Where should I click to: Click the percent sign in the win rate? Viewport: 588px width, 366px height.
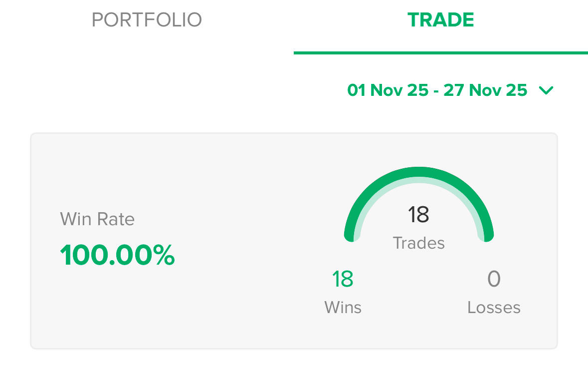[163, 255]
